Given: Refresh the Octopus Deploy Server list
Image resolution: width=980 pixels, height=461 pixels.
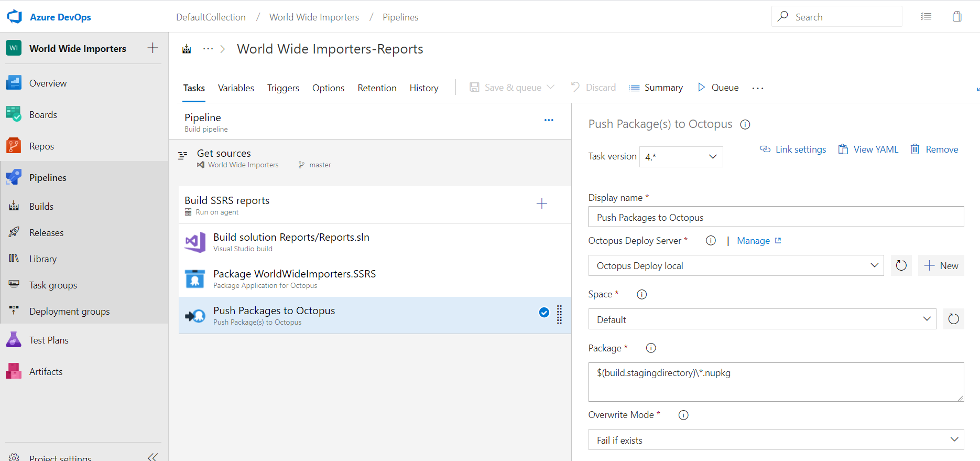Looking at the screenshot, I should 901,265.
